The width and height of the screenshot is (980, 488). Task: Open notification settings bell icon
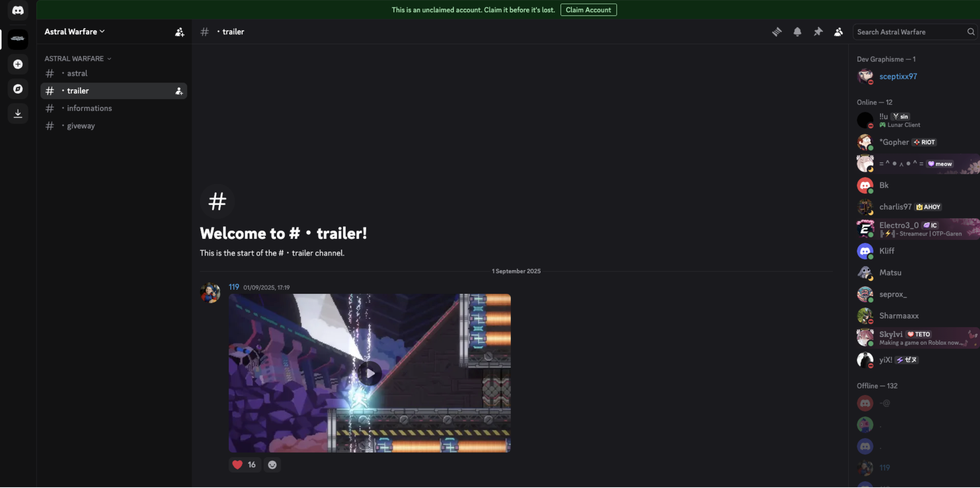pos(797,32)
